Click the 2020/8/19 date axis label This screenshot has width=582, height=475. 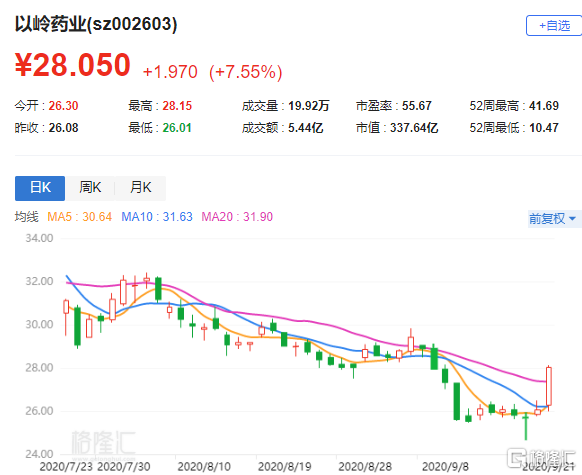[285, 467]
